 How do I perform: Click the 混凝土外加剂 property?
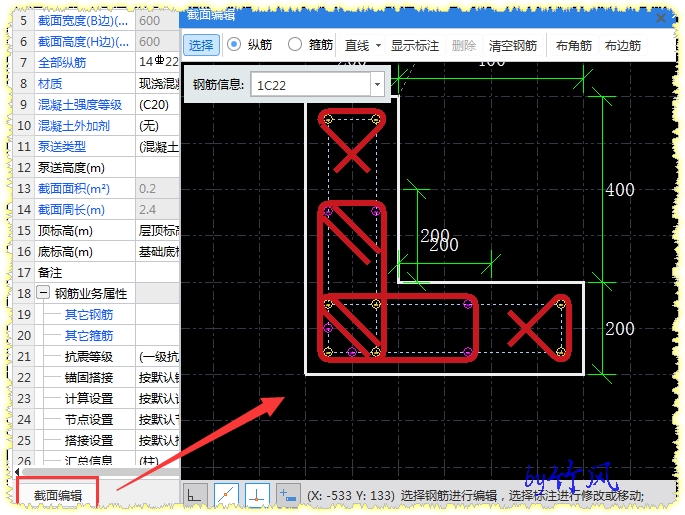click(x=73, y=125)
